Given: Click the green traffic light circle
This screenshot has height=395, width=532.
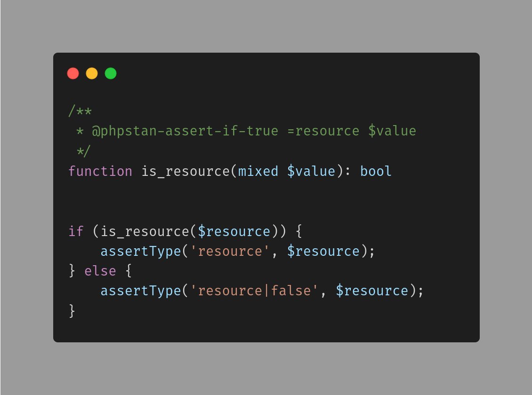Looking at the screenshot, I should 110,73.
